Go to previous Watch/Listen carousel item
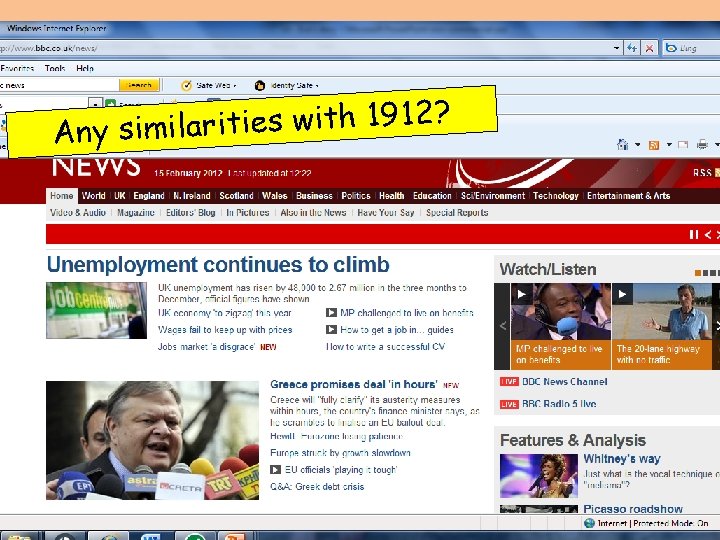720x540 pixels. click(x=502, y=326)
